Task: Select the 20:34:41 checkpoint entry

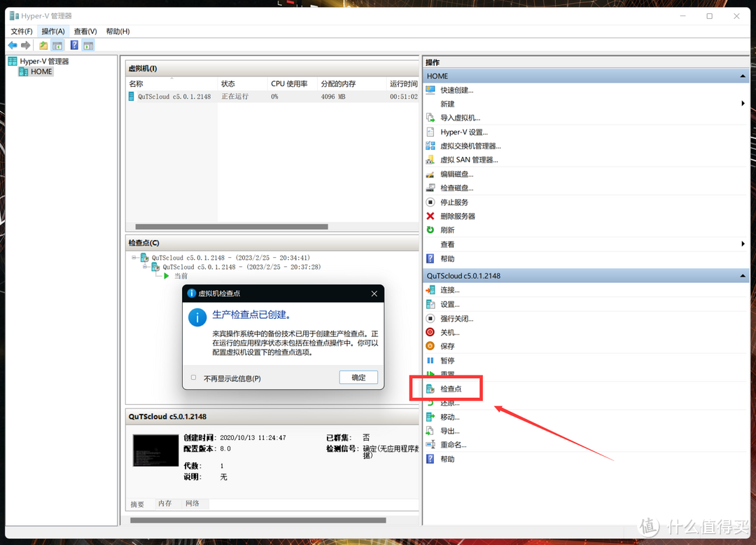Action: coord(231,258)
